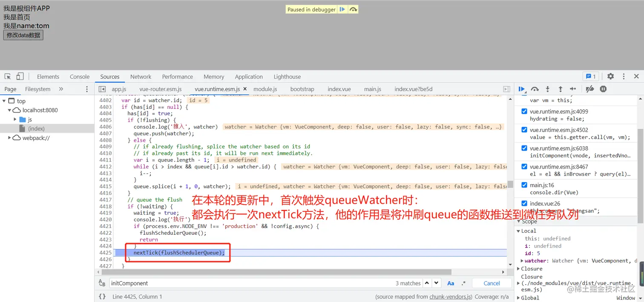Close the vue.runtime.esm.js file tab
The height and width of the screenshot is (302, 644).
[245, 89]
